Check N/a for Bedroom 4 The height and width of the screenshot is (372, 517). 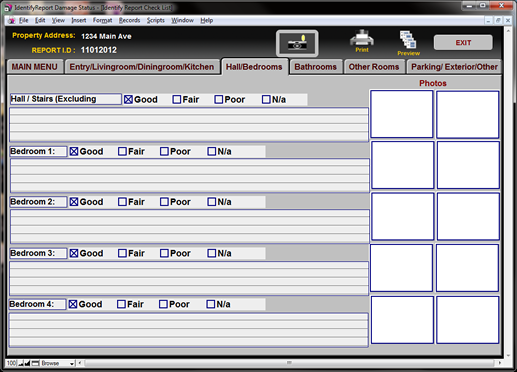pyautogui.click(x=210, y=304)
